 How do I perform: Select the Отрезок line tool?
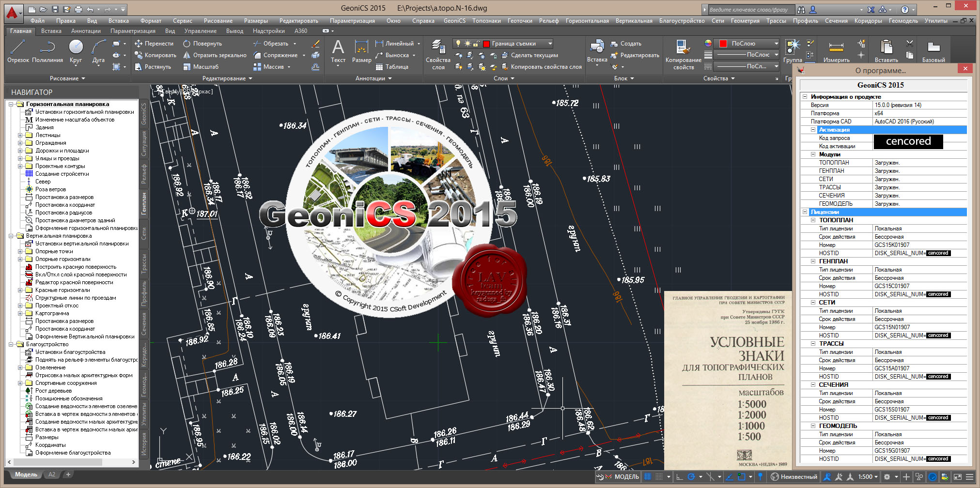(18, 51)
